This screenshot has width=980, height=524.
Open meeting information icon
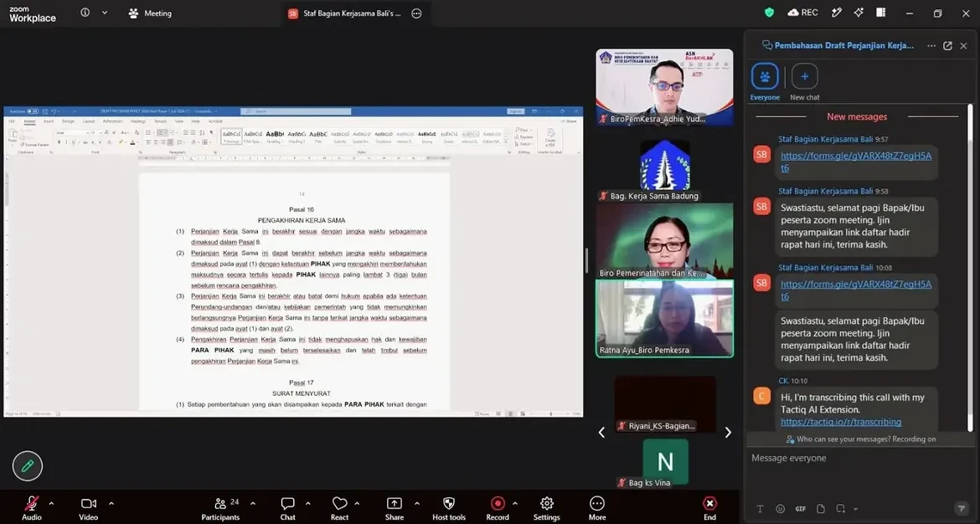(x=85, y=13)
